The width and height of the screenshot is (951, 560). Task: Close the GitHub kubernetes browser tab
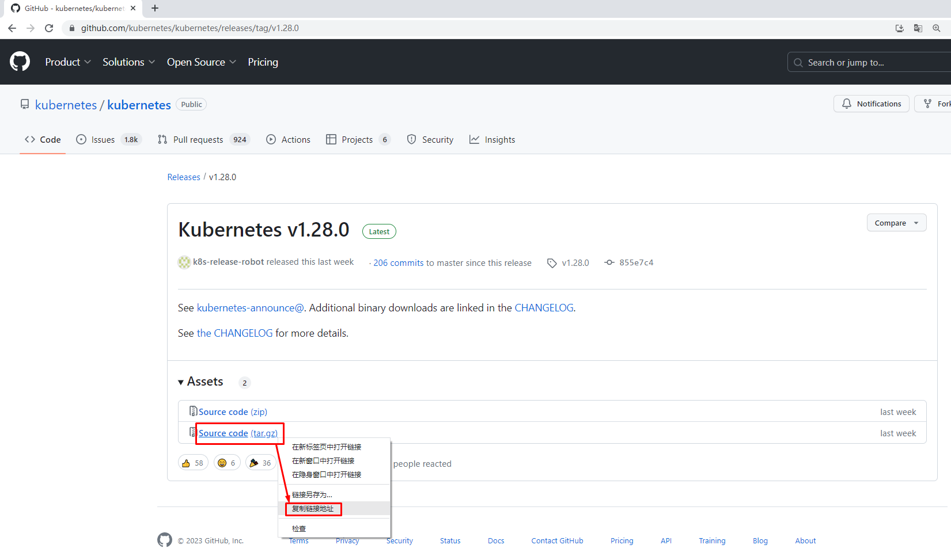[133, 8]
